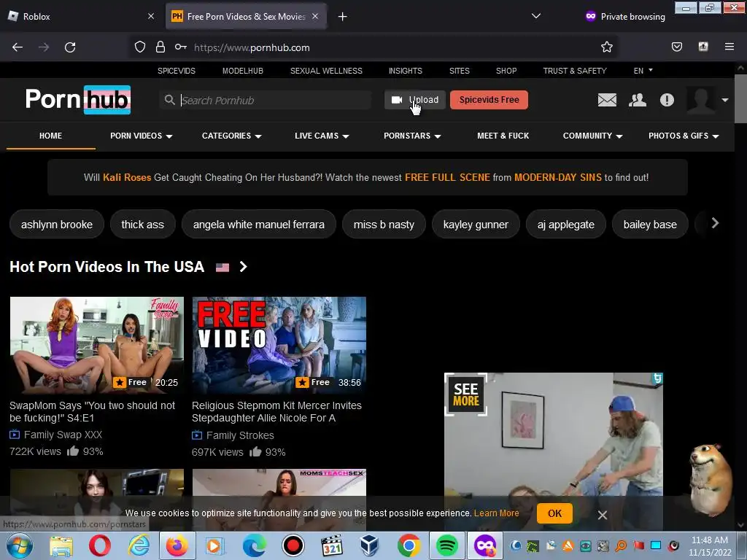Click the browser forward arrow
This screenshot has height=560, width=747.
point(44,47)
